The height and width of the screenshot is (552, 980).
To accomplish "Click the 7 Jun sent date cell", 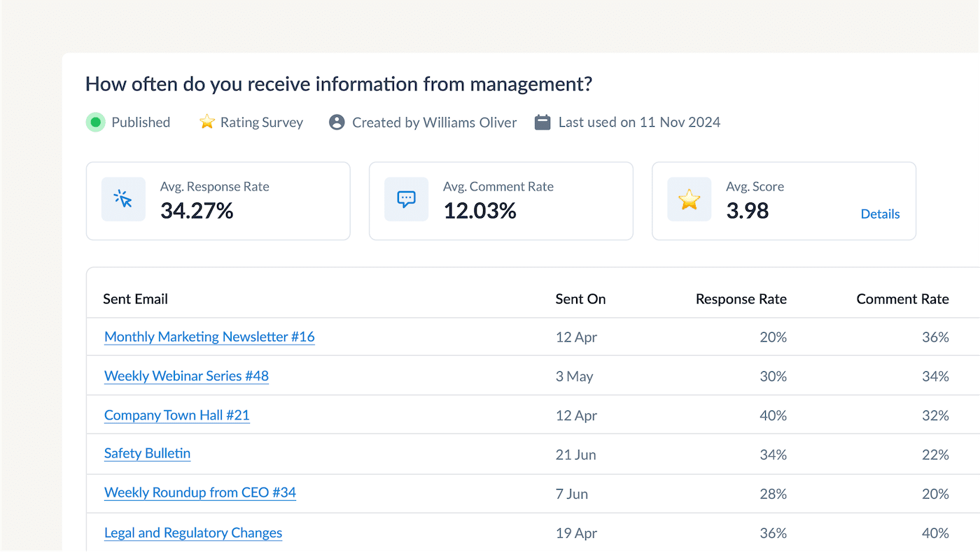I will click(571, 494).
